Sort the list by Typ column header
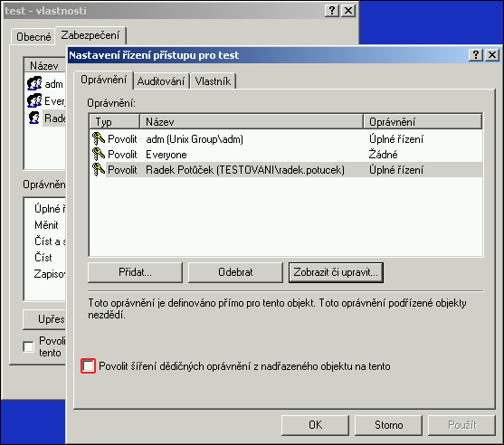 click(114, 122)
